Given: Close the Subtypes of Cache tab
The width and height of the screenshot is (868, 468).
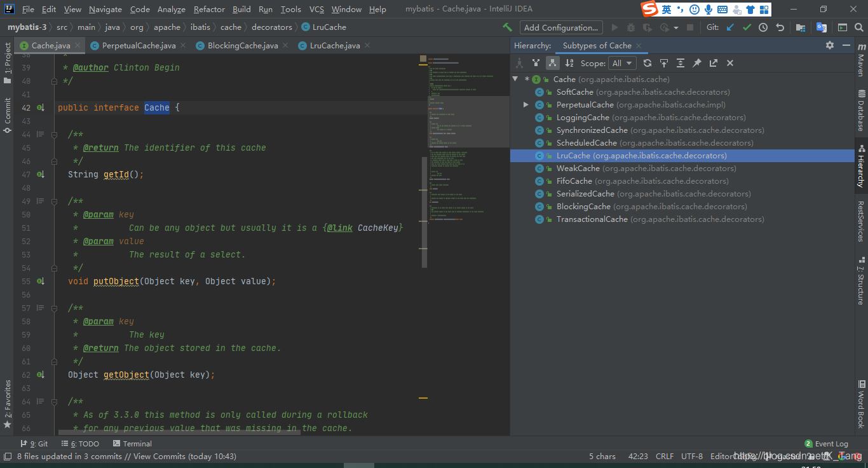Looking at the screenshot, I should tap(639, 46).
